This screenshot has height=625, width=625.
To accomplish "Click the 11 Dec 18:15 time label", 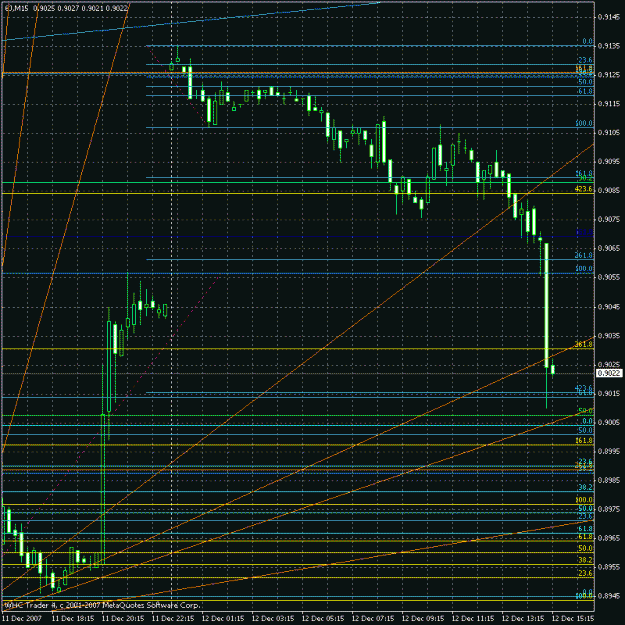I will [x=73, y=618].
